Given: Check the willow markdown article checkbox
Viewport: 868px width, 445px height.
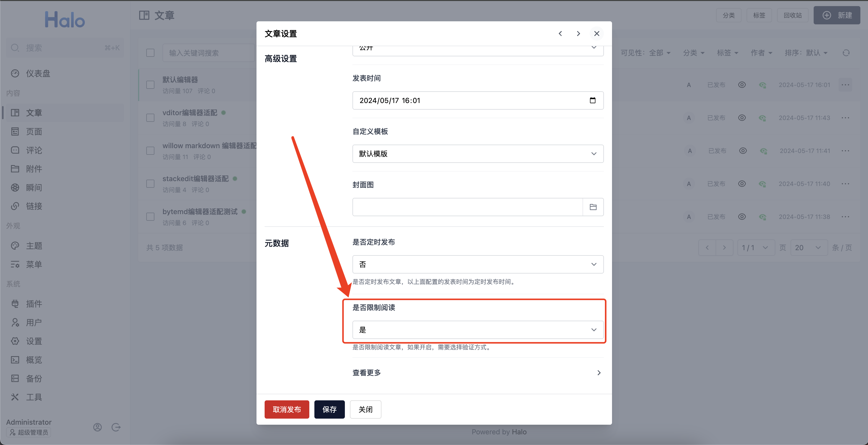Looking at the screenshot, I should click(150, 151).
